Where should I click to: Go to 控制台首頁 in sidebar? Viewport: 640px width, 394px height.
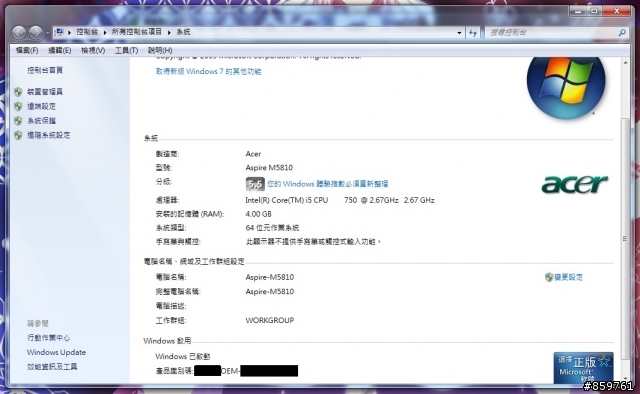point(45,70)
